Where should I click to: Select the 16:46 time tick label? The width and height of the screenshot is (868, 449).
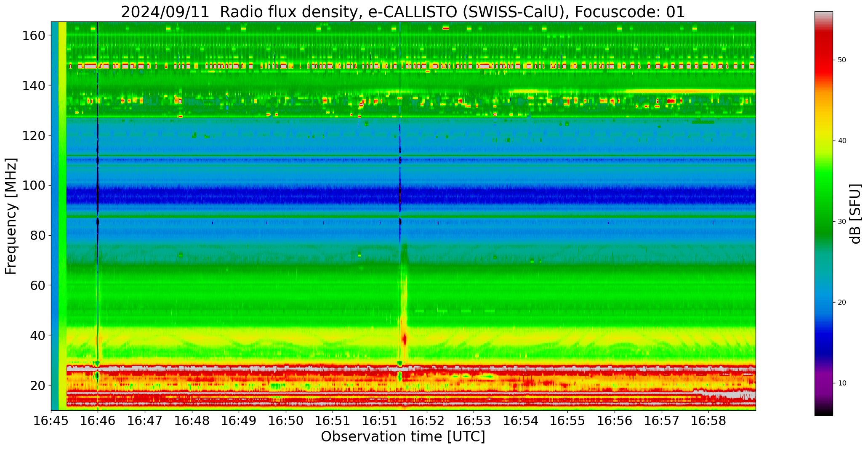98,420
